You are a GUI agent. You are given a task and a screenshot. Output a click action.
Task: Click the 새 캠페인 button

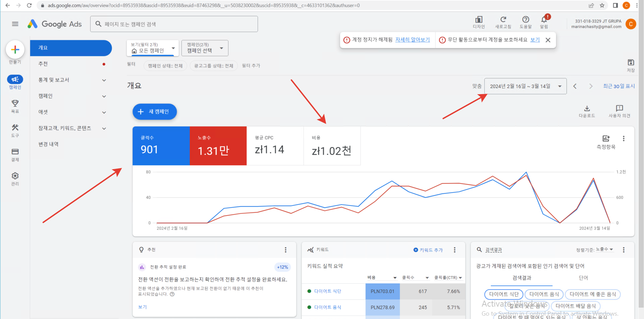(155, 112)
